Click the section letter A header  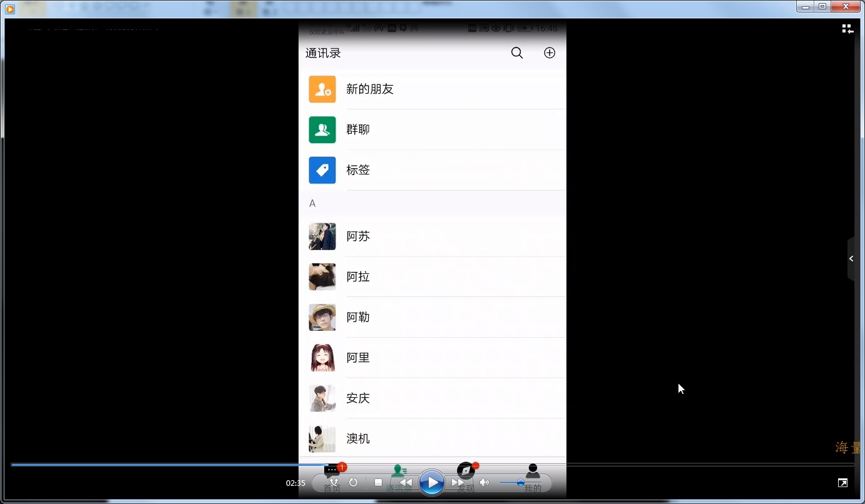tap(312, 204)
